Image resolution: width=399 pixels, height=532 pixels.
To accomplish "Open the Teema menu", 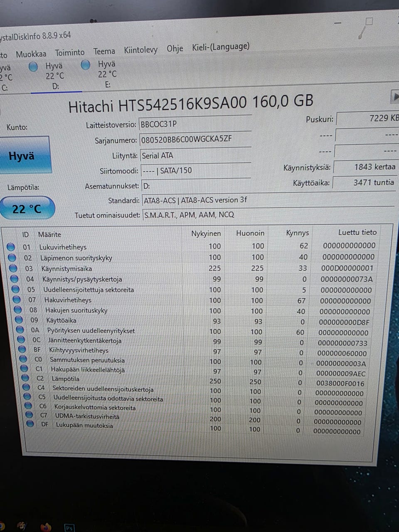I will pos(104,52).
